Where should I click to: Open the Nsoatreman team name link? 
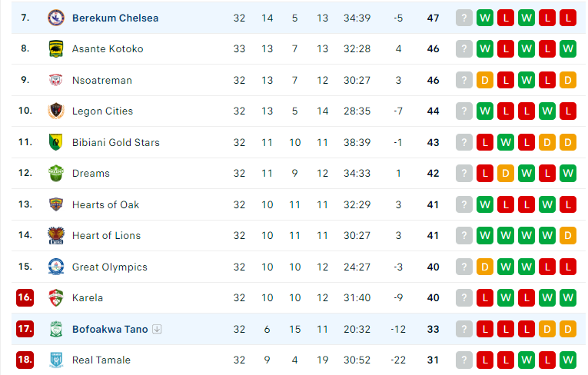point(102,80)
